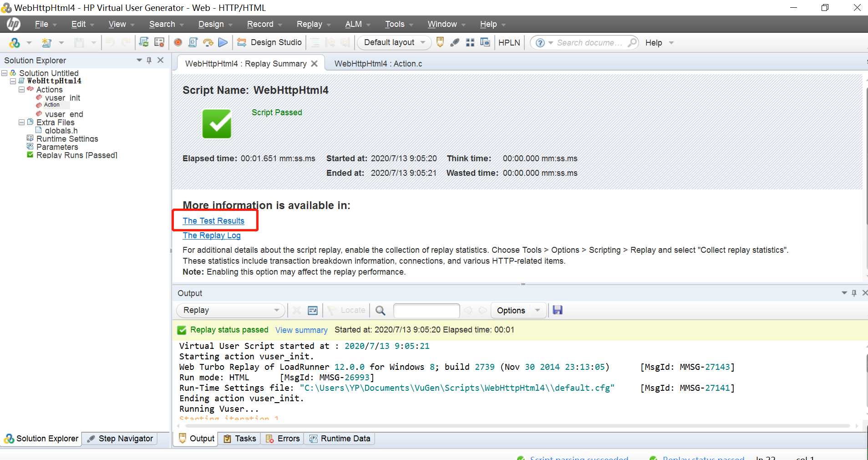Screen dimensions: 868x460
Task: Click the Snapshot pane toolbar icon
Action: point(485,42)
